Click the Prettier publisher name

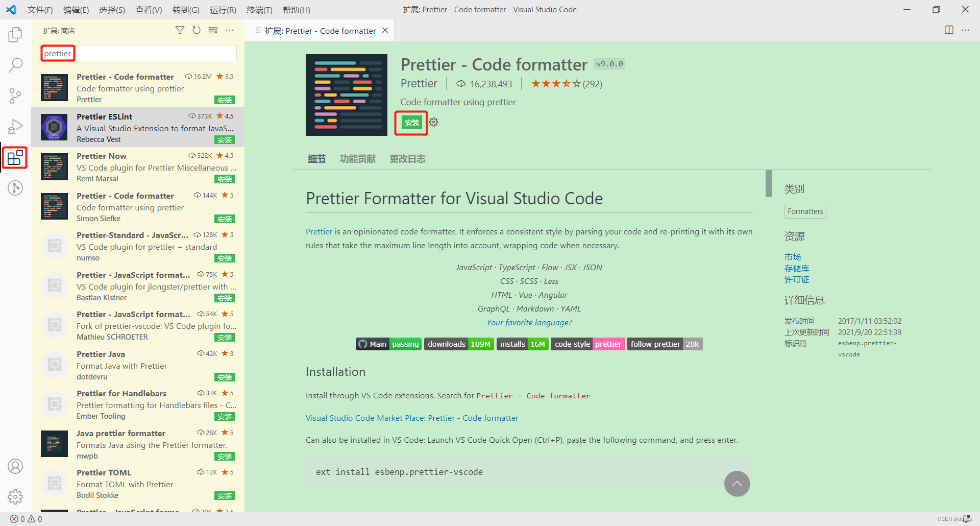point(419,83)
